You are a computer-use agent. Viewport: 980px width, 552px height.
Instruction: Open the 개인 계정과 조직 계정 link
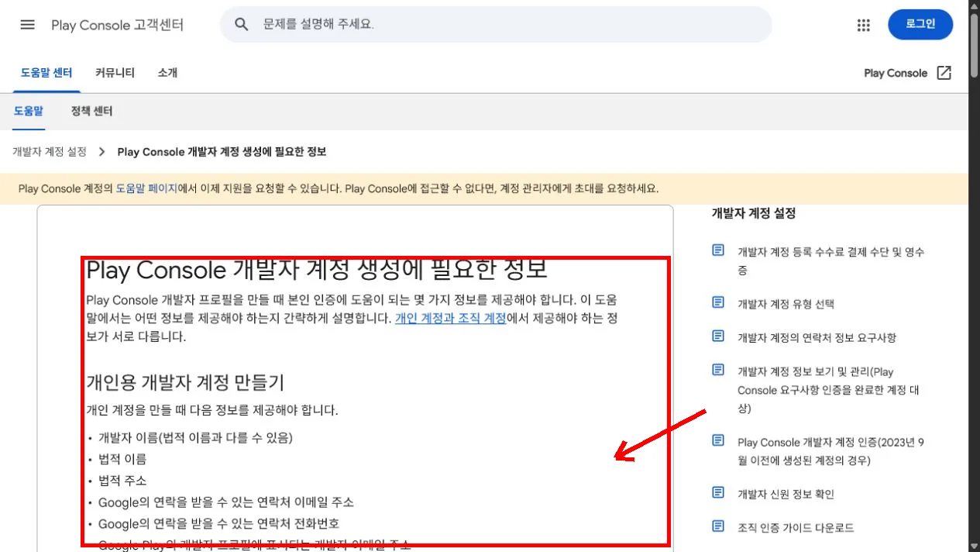451,319
